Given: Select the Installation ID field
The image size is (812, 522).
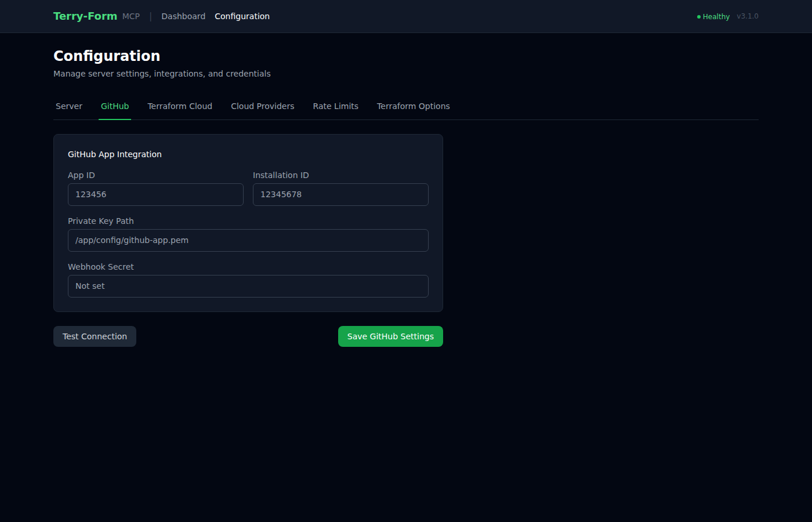Looking at the screenshot, I should [x=340, y=194].
